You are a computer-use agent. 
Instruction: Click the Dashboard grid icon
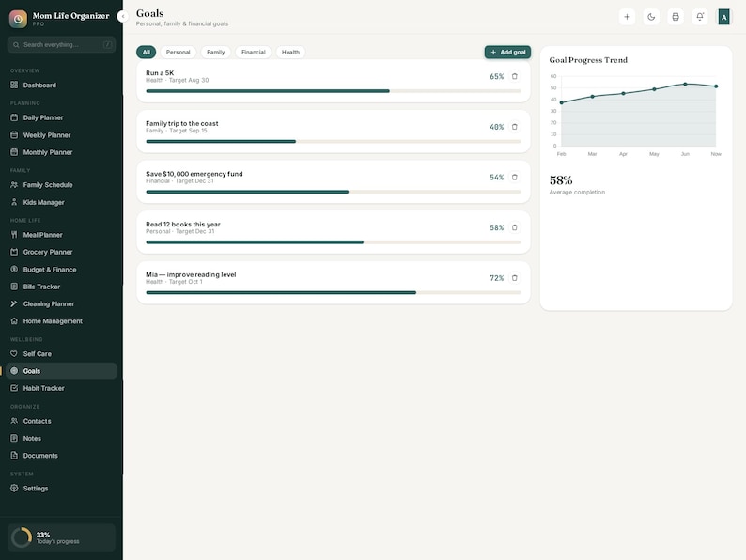[x=14, y=86]
